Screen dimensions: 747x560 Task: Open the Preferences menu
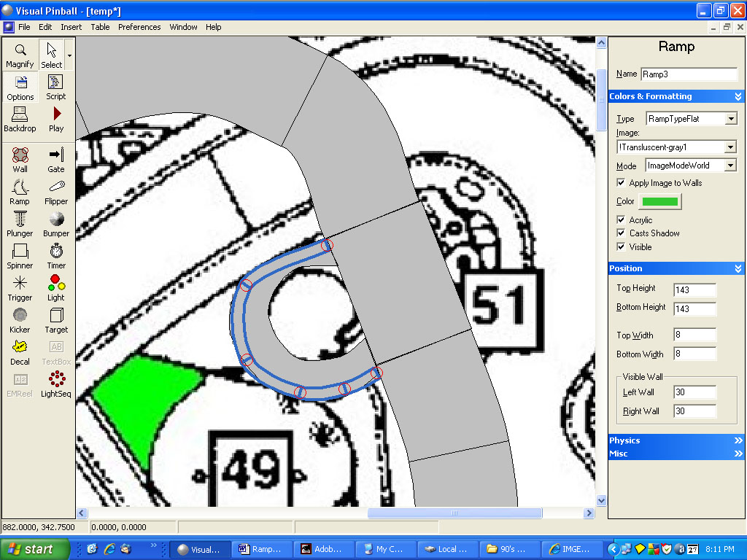tap(139, 27)
